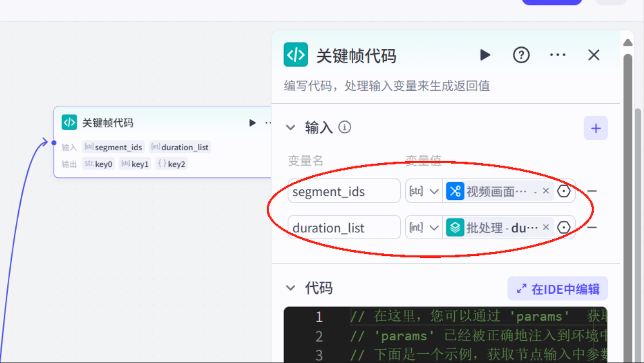Viewport: 644px width, 363px height.
Task: Click the batch processing icon on 批处理 reference
Action: pos(454,227)
